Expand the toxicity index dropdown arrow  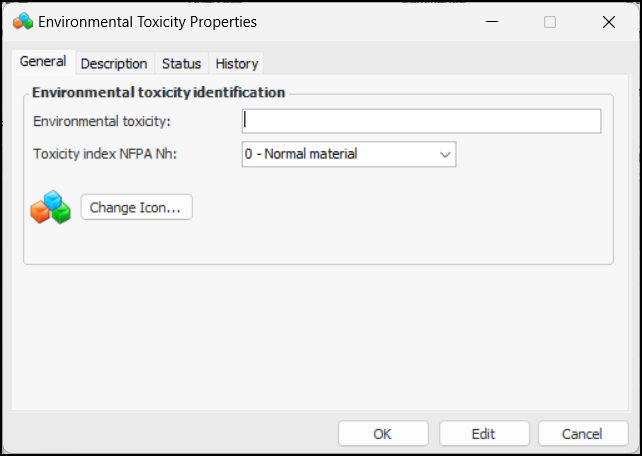[x=445, y=154]
